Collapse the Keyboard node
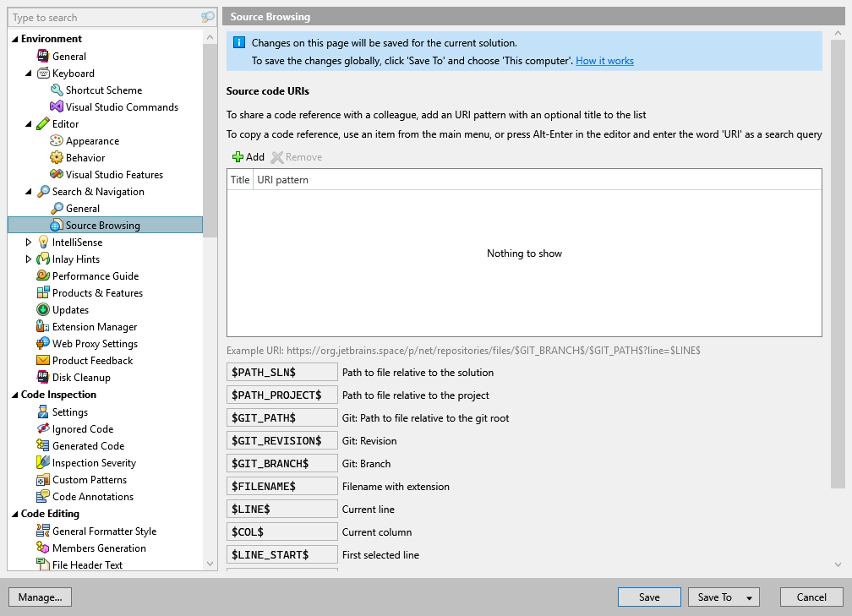The height and width of the screenshot is (616, 852). tap(29, 73)
